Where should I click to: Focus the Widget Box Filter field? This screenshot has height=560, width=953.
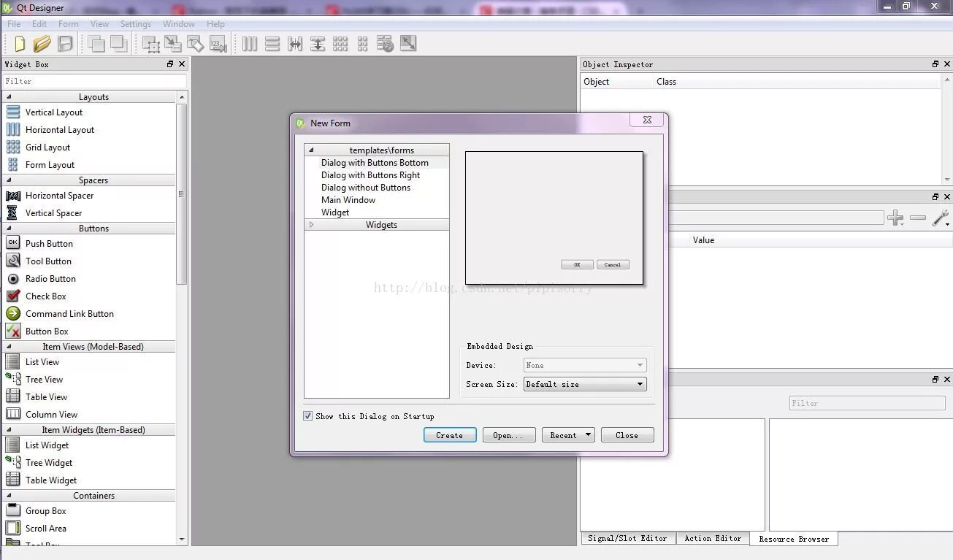click(94, 81)
